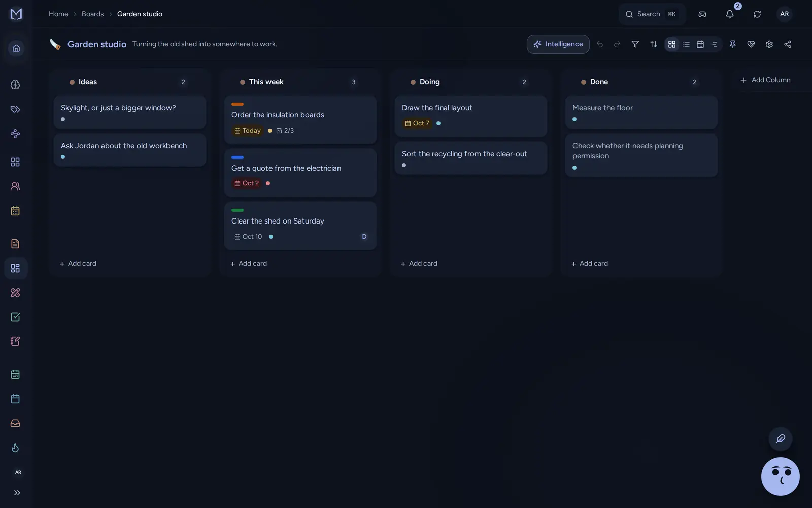Open the people icon in the sidebar
The image size is (812, 508).
click(x=15, y=186)
